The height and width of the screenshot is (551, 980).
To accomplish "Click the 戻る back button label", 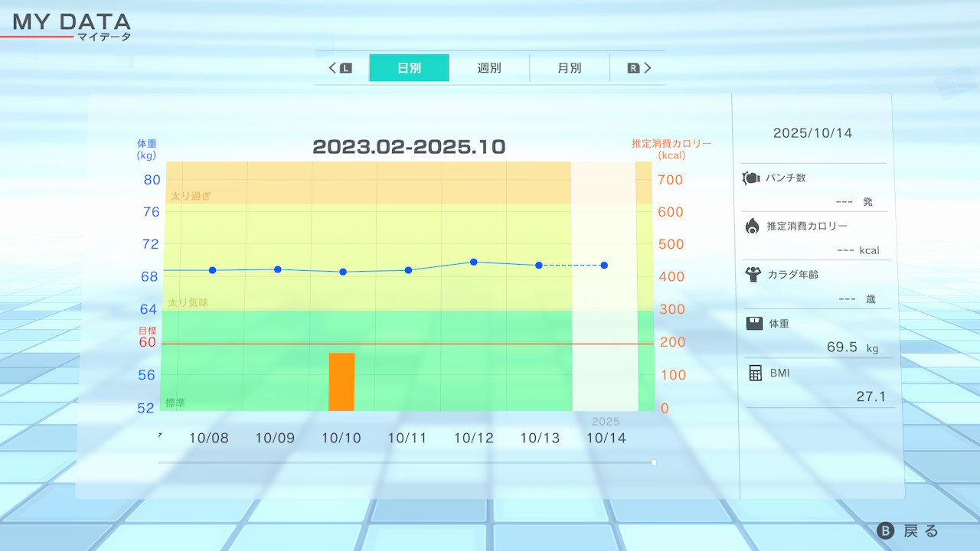I will (920, 531).
